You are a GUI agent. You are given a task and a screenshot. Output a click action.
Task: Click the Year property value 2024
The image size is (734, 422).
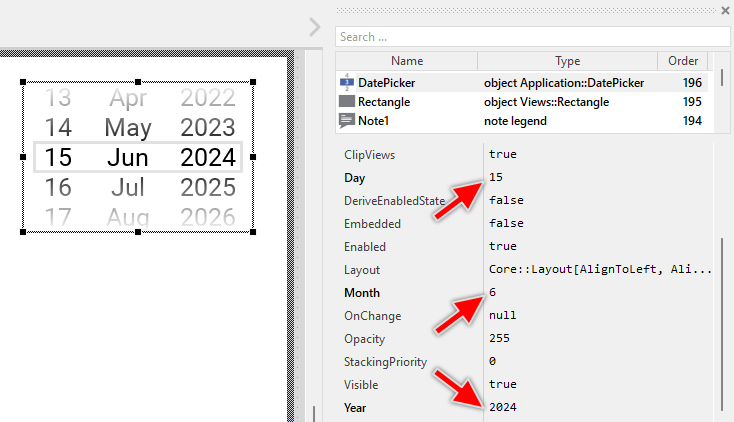pos(503,407)
